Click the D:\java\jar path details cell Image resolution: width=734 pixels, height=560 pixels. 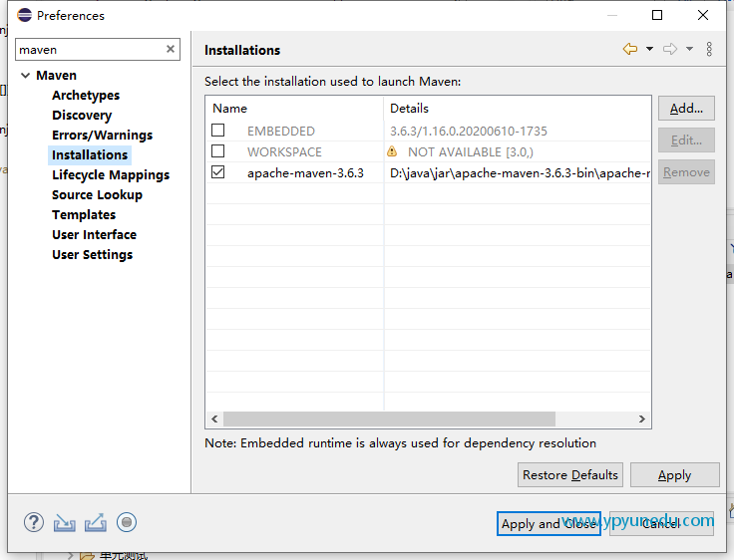(520, 173)
